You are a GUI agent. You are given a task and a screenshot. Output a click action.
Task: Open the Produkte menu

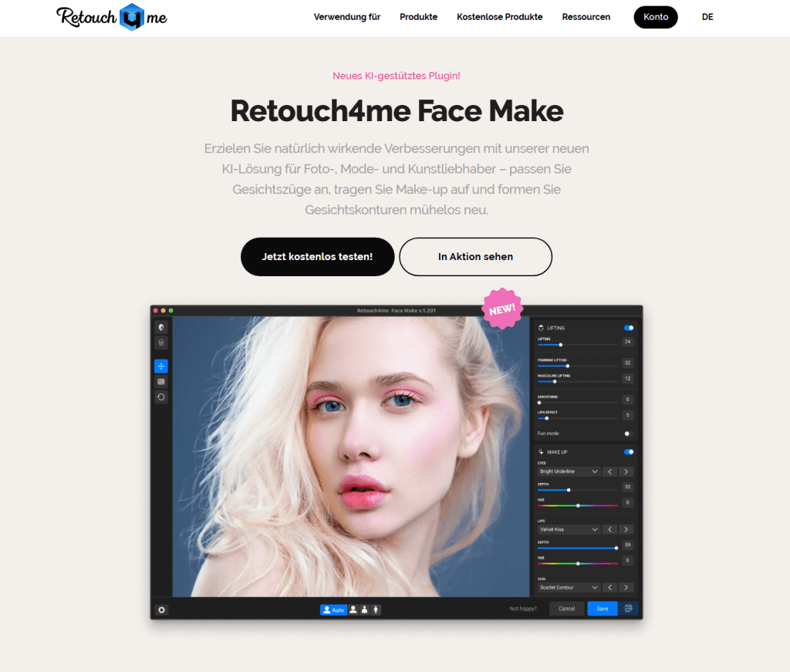coord(418,17)
